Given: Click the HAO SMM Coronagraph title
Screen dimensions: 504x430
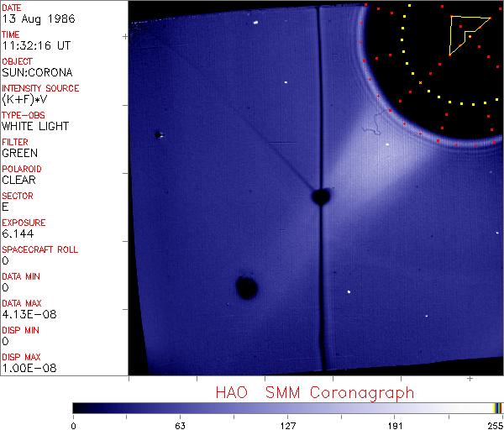Looking at the screenshot, I should click(314, 392).
